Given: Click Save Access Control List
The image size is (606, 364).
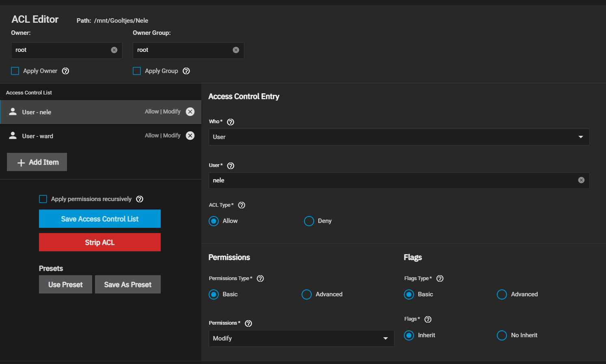Looking at the screenshot, I should click(100, 219).
